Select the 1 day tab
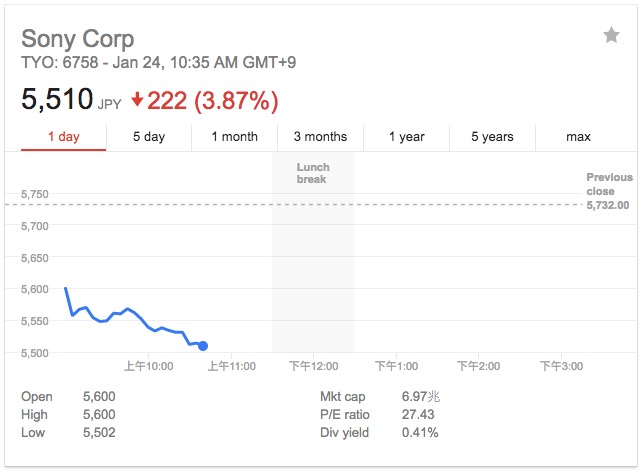The image size is (644, 471). click(63, 137)
